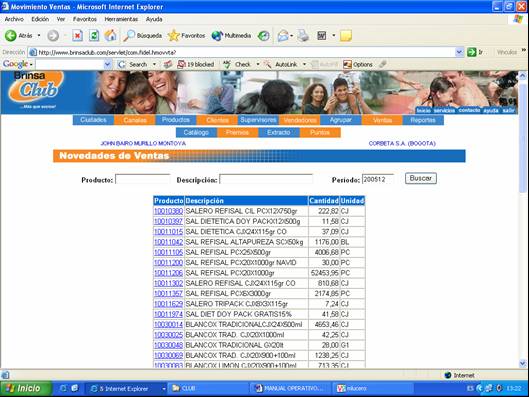
Task: Select the Clientes tab
Action: click(217, 120)
